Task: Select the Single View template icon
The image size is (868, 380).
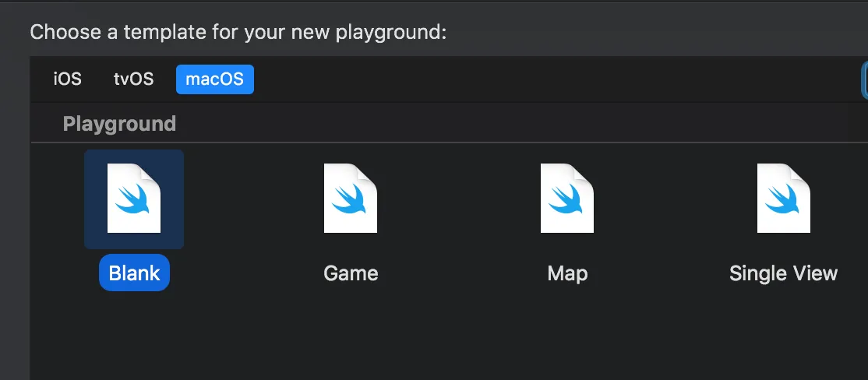Action: [x=783, y=199]
